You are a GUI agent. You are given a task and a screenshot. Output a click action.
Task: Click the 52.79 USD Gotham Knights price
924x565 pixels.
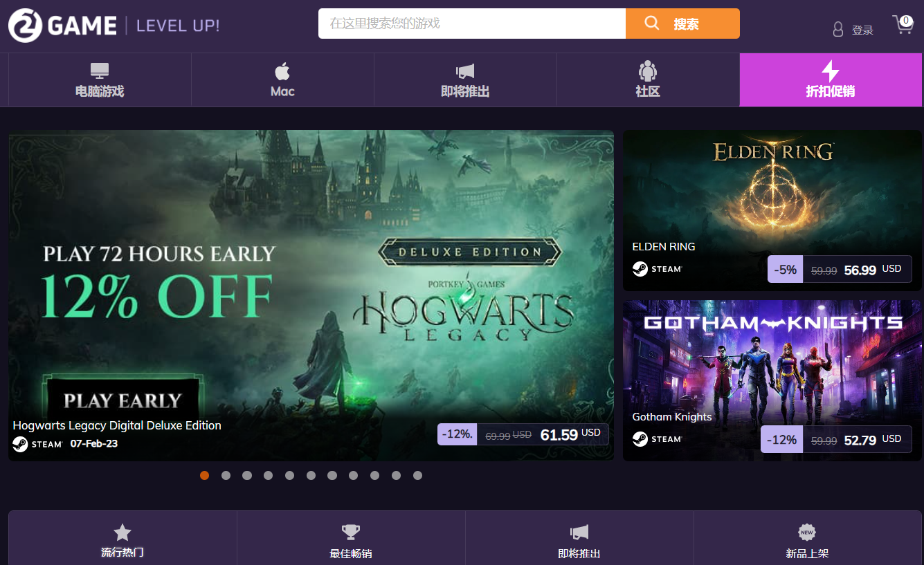[872, 440]
